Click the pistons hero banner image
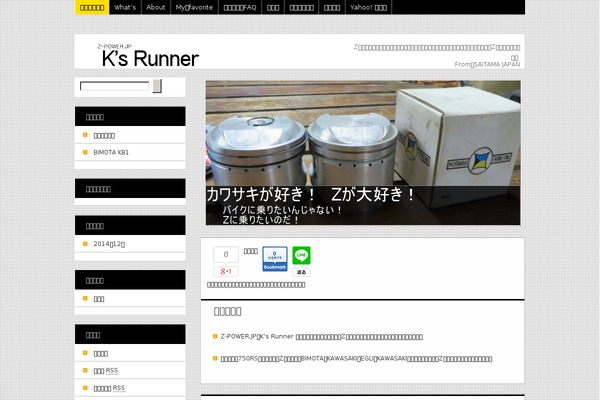The height and width of the screenshot is (400, 600). (363, 152)
